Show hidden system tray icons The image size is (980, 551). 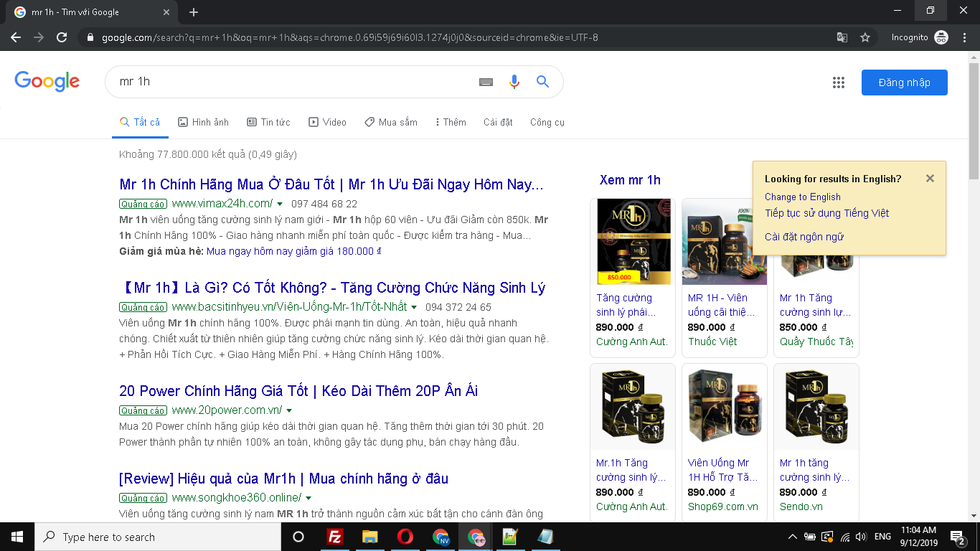click(x=793, y=537)
